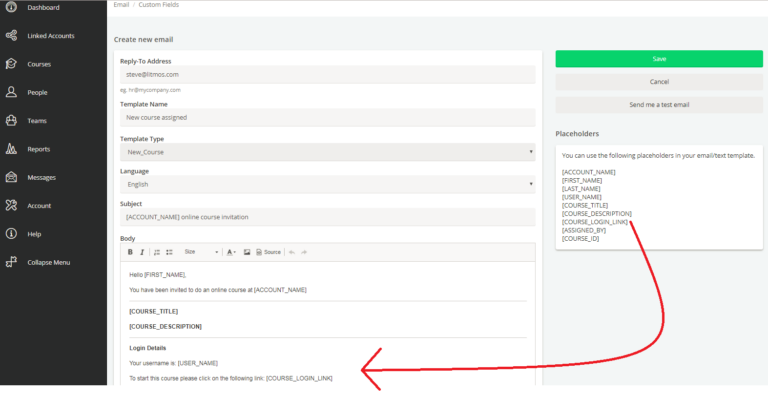Insert an image into body
Viewport: 768px width, 397px height.
(247, 252)
